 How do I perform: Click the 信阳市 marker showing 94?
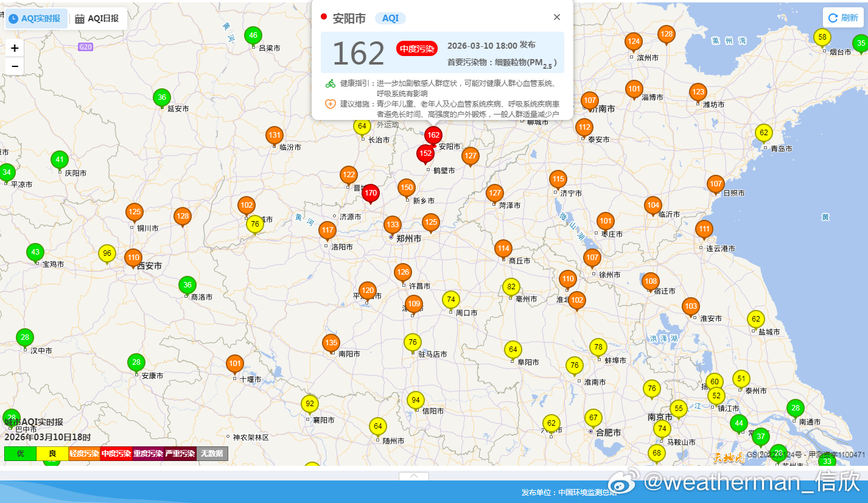416,401
